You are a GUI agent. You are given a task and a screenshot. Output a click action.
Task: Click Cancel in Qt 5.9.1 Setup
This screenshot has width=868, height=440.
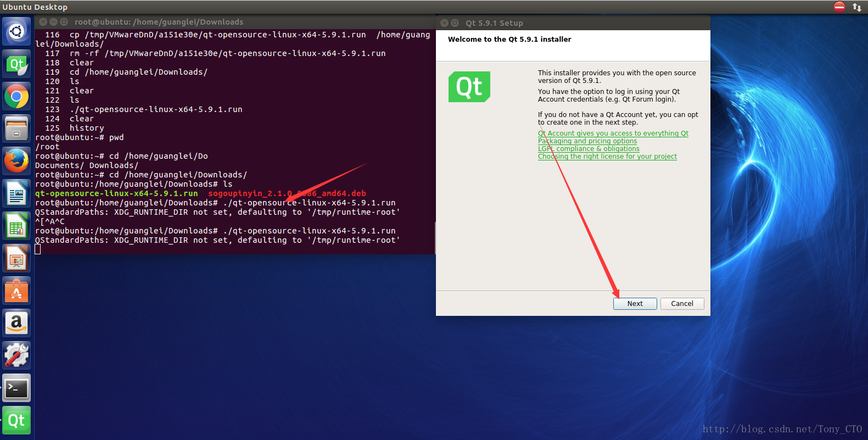682,304
